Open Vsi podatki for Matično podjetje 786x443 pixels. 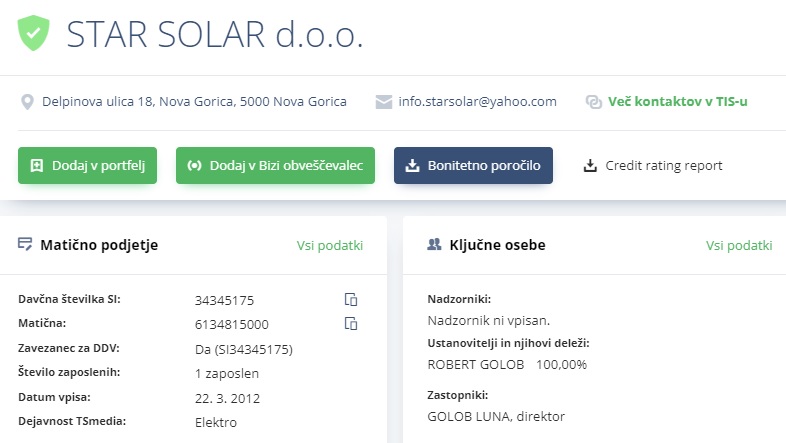(x=330, y=245)
